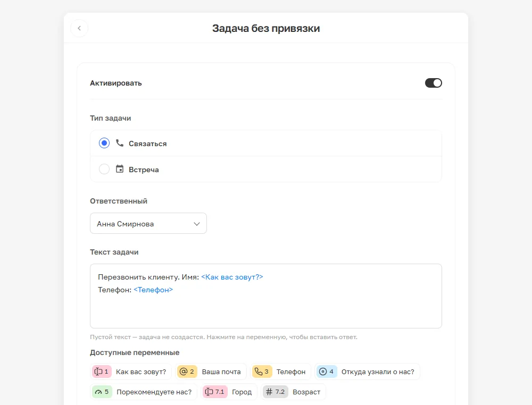Image resolution: width=532 pixels, height=405 pixels.
Task: Click the Тип задачи label
Action: pyautogui.click(x=110, y=119)
